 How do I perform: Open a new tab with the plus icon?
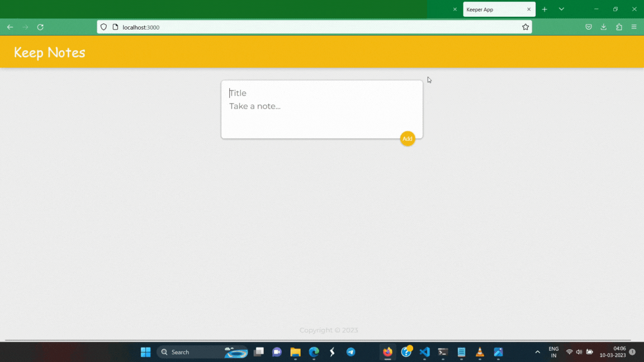click(x=544, y=9)
